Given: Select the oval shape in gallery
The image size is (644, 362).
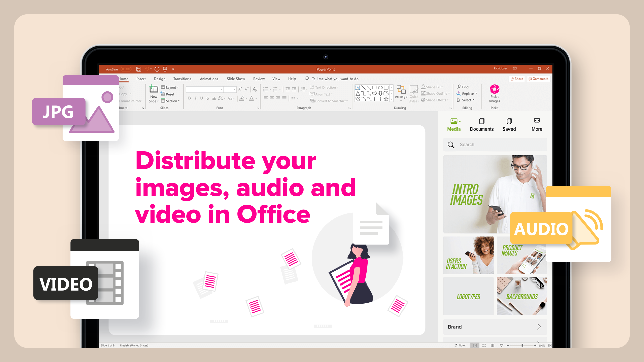Looking at the screenshot, I should coord(380,88).
